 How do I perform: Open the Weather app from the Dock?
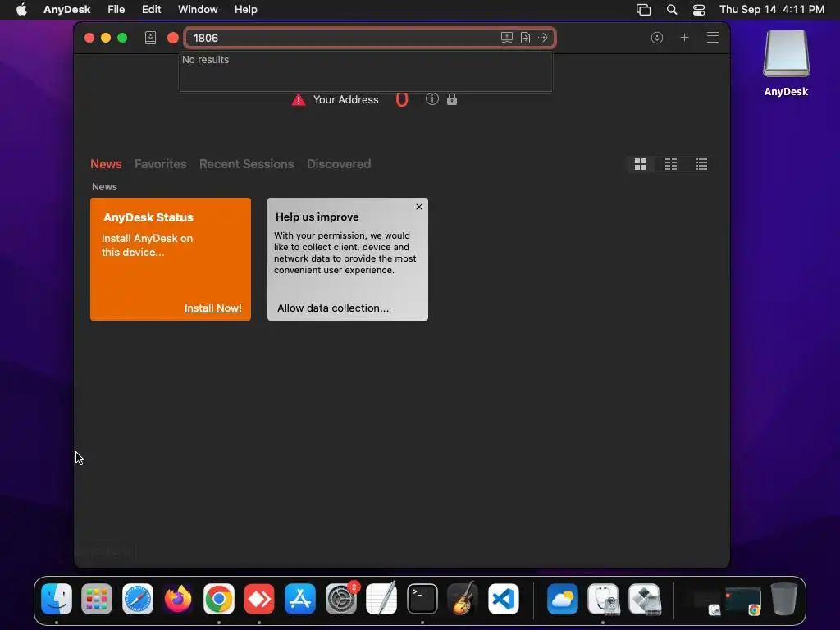(563, 598)
